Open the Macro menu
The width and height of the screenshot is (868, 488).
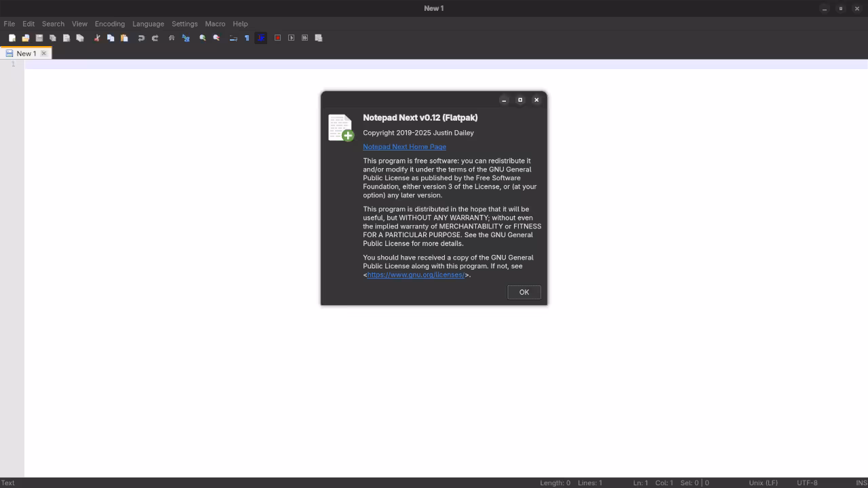[x=215, y=24]
